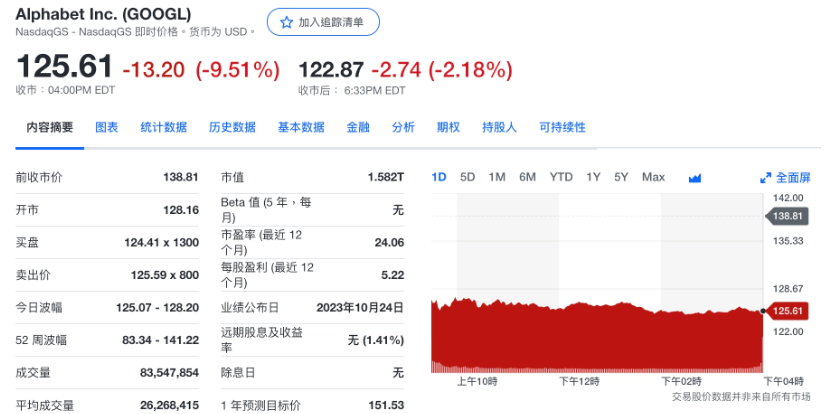Click today's range 125.07 - 128.20
824x414 pixels.
pos(158,308)
